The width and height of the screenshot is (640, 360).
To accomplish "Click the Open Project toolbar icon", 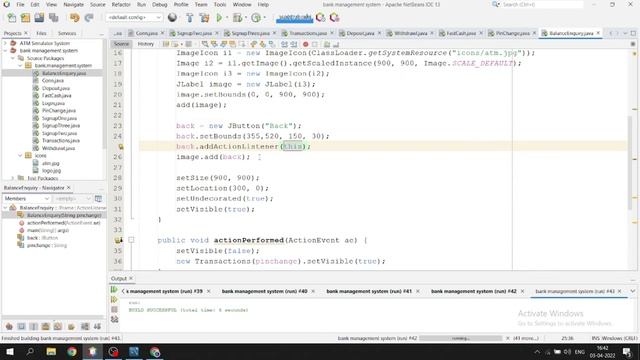I will tap(39, 18).
